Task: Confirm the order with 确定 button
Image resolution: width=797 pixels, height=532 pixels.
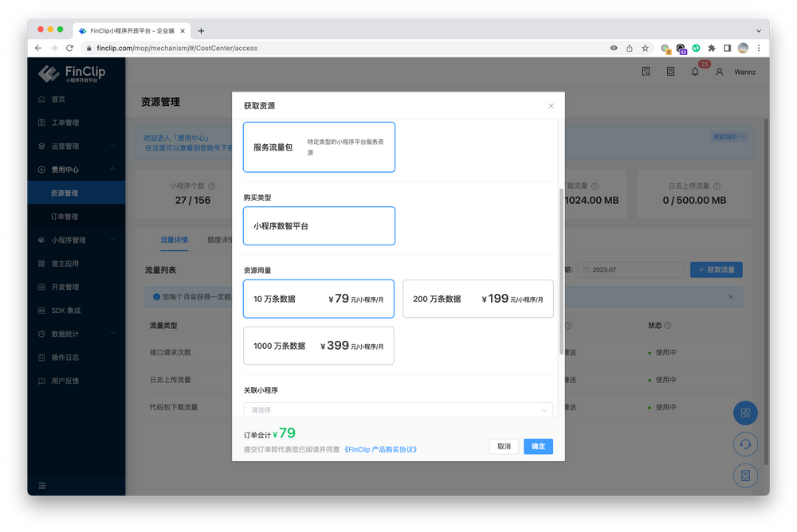Action: tap(538, 446)
